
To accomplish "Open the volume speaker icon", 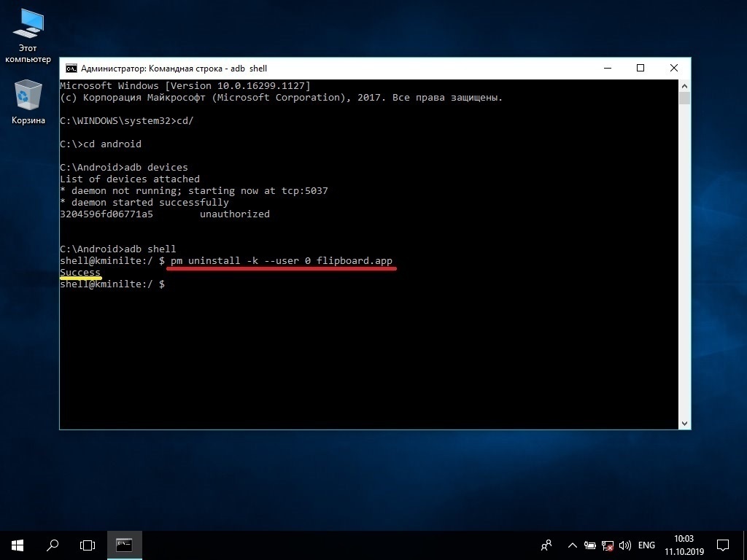I will (624, 545).
